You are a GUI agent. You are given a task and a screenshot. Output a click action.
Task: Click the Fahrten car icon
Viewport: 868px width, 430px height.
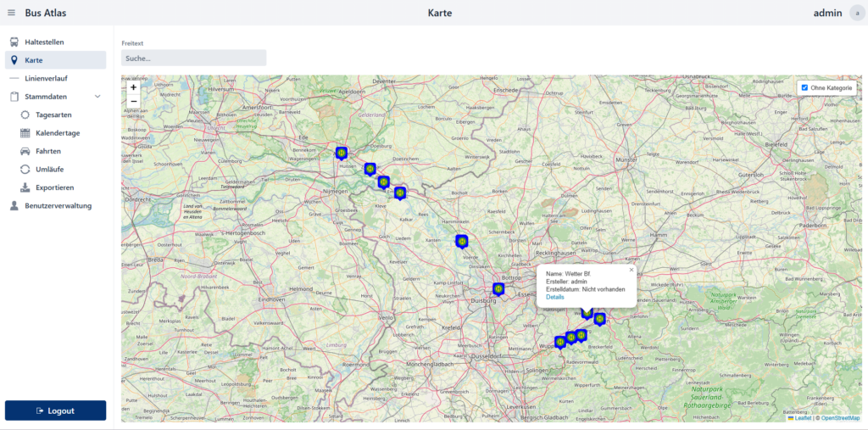click(25, 151)
